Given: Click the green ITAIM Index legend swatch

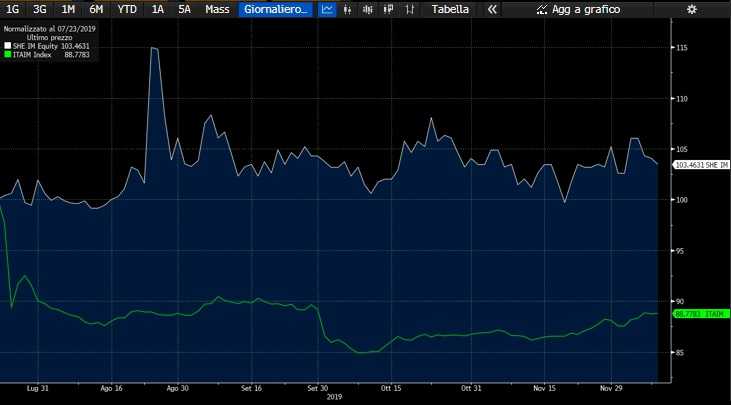Looking at the screenshot, I should tap(7, 54).
